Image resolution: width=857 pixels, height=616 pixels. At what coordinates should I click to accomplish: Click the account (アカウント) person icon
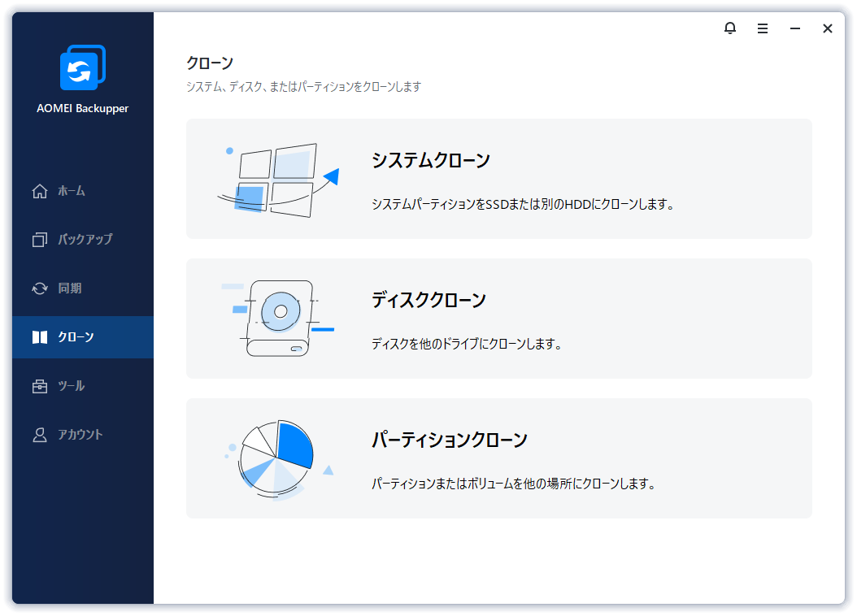tap(39, 435)
